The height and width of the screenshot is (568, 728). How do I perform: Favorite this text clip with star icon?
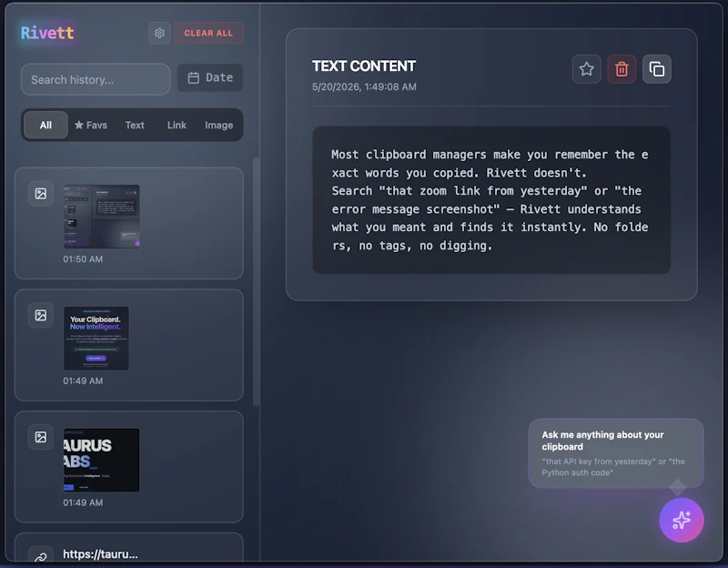586,69
